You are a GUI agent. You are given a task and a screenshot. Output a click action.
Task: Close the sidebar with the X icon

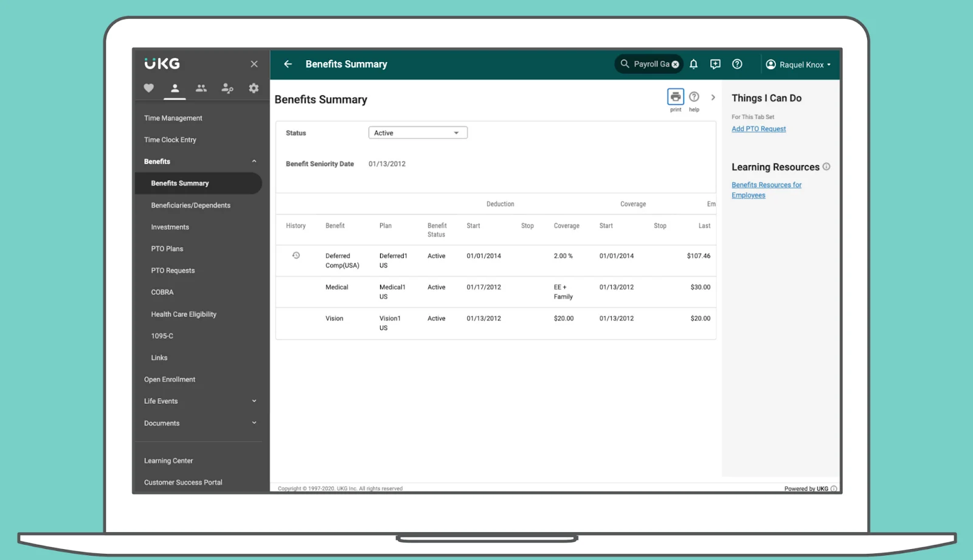tap(254, 64)
